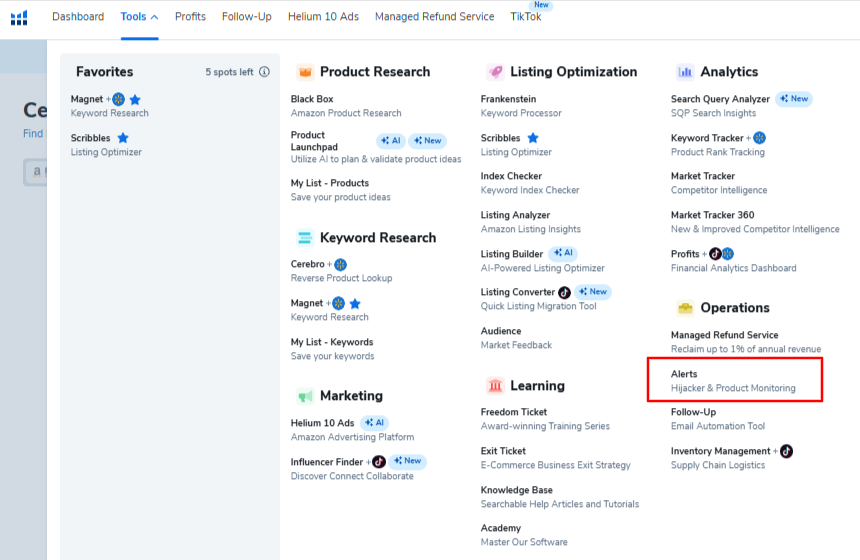Open Market Tracker 360
860x560 pixels.
point(712,215)
